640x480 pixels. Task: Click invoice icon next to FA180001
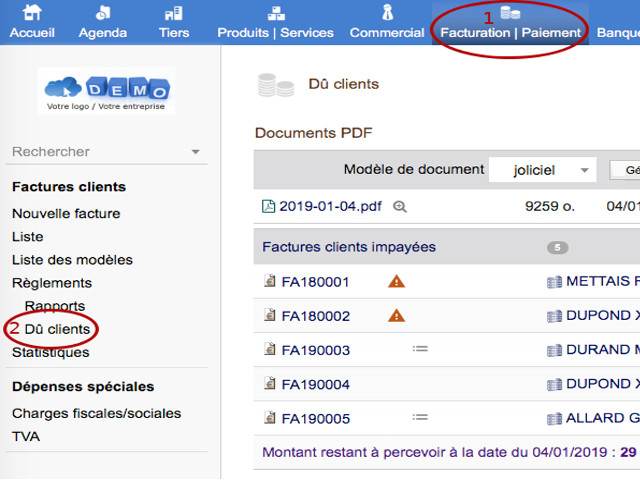(x=269, y=280)
